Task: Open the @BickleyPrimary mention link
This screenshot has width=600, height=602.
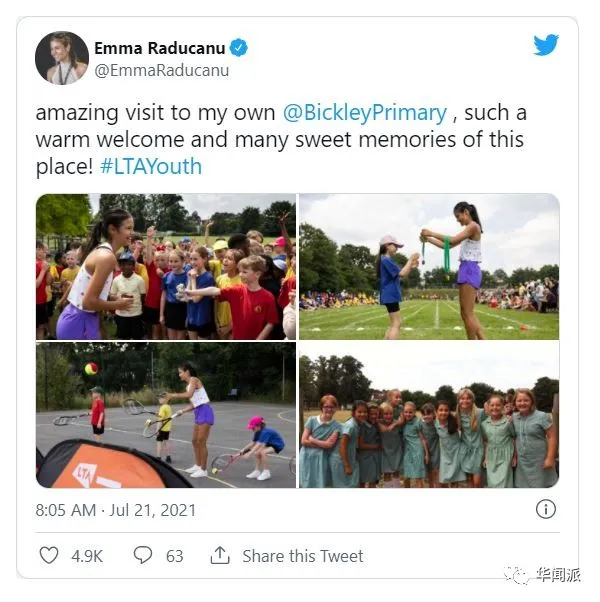Action: click(365, 113)
